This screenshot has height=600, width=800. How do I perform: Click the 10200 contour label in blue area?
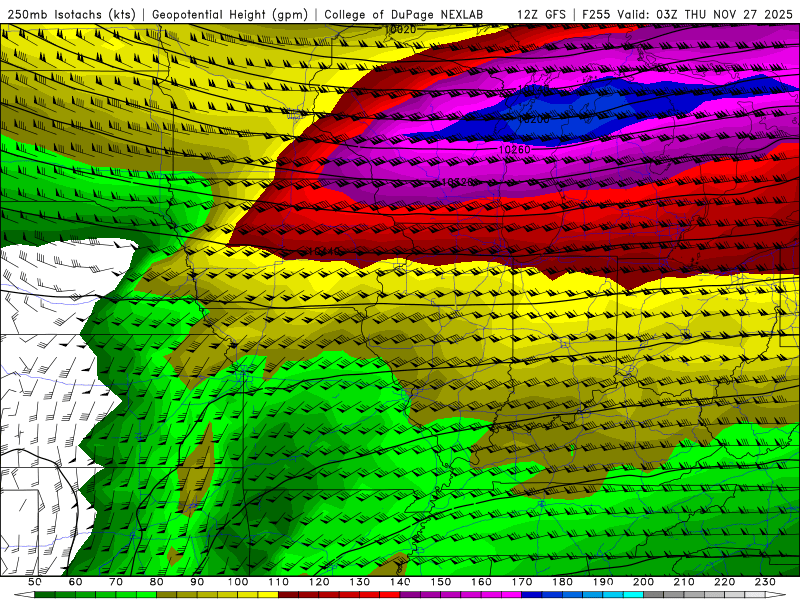533,119
